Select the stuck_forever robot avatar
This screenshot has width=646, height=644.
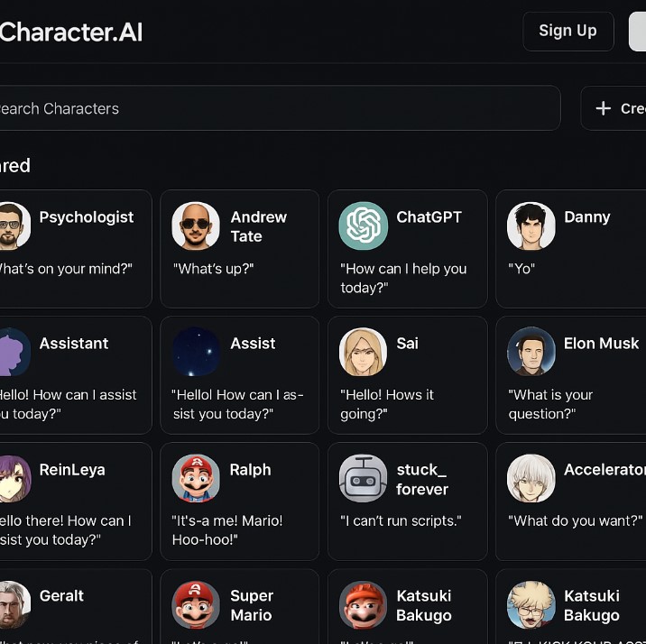tap(363, 478)
